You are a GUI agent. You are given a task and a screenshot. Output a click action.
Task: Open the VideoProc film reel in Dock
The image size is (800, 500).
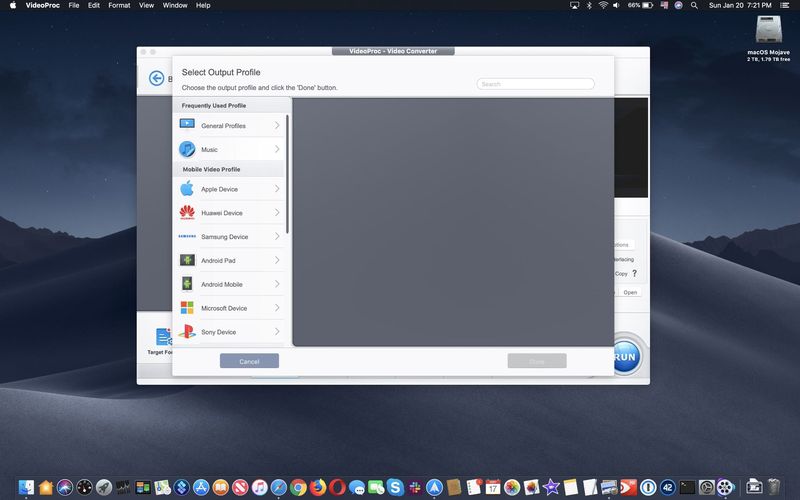click(725, 487)
